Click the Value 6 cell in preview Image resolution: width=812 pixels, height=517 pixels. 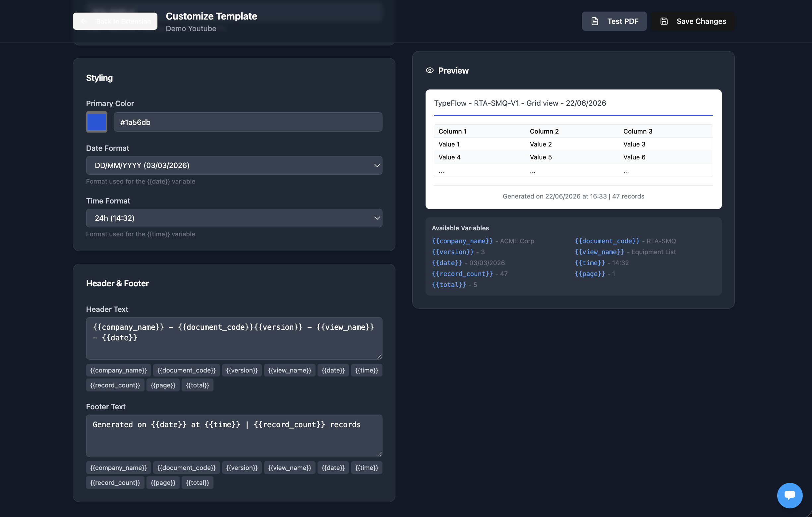coord(634,157)
